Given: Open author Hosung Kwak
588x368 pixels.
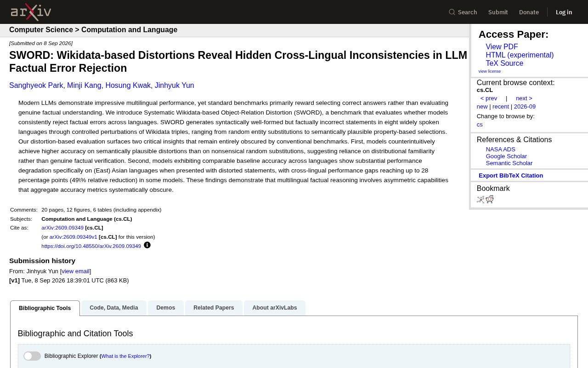Looking at the screenshot, I should [x=128, y=86].
